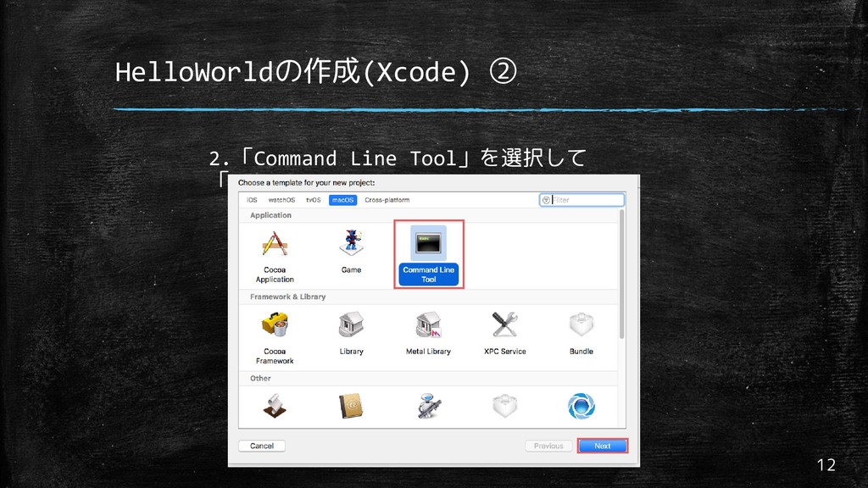Select the Library template icon
The width and height of the screenshot is (868, 488).
[x=351, y=324]
